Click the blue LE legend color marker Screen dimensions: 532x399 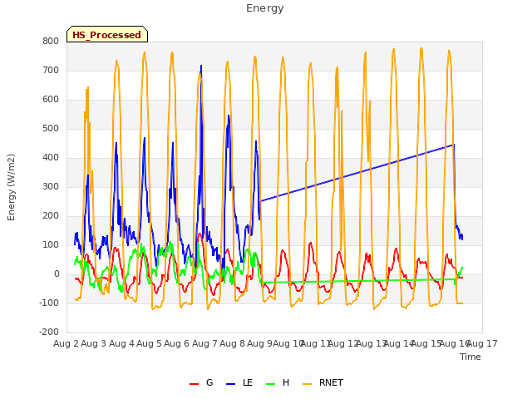pyautogui.click(x=230, y=384)
